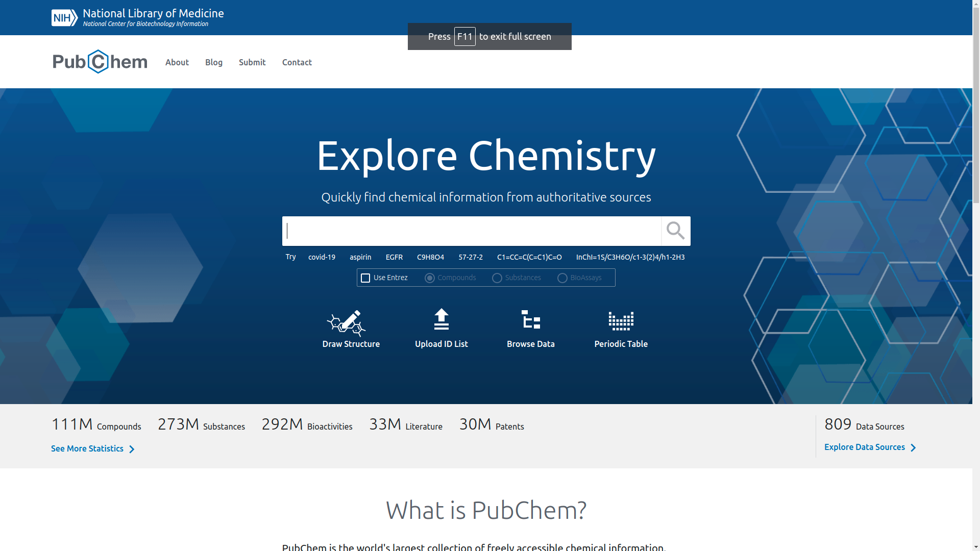Screen dimensions: 980x551
Task: Click chevron beside See More Statistics
Action: coord(132,449)
